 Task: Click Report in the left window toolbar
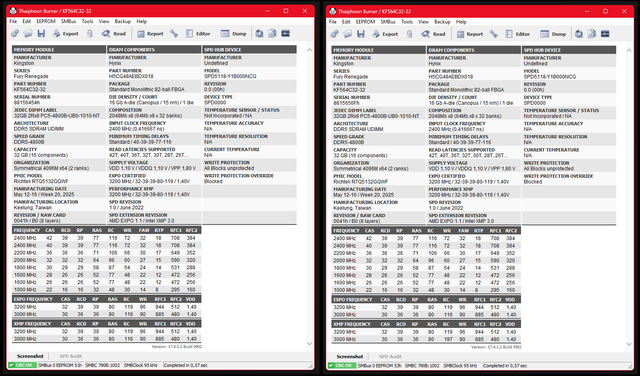coord(150,33)
